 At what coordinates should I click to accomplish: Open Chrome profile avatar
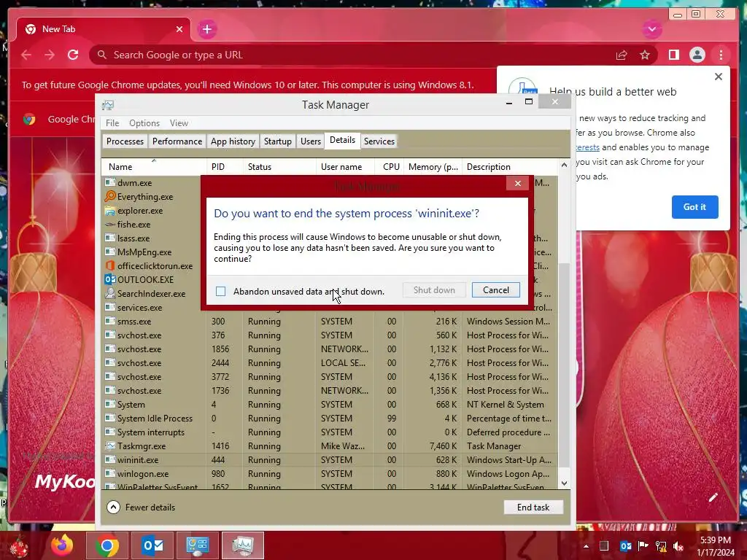(x=697, y=55)
